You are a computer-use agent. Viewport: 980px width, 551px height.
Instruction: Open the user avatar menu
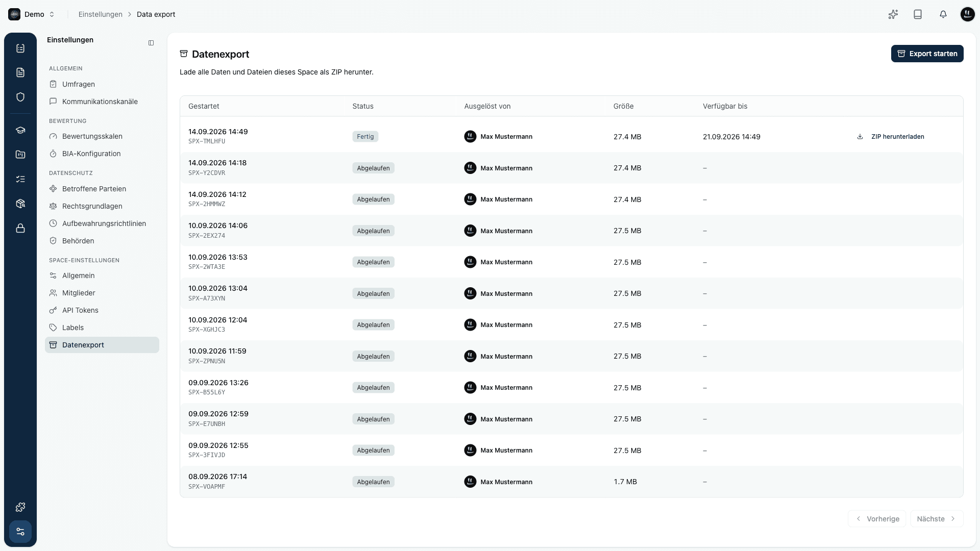967,14
